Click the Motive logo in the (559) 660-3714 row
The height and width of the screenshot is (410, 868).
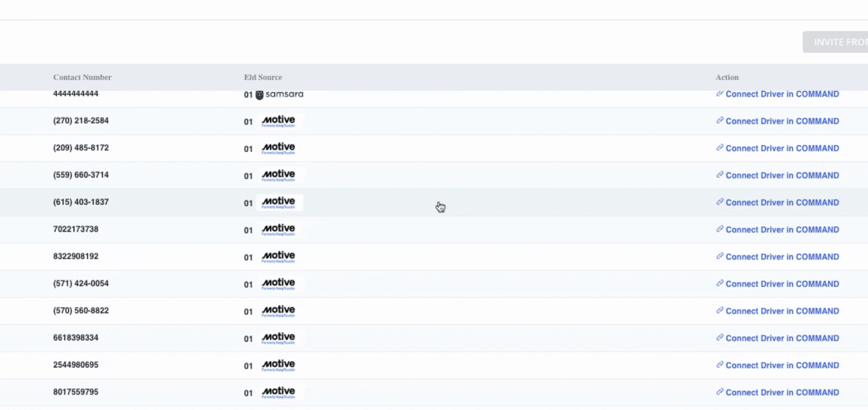point(279,175)
